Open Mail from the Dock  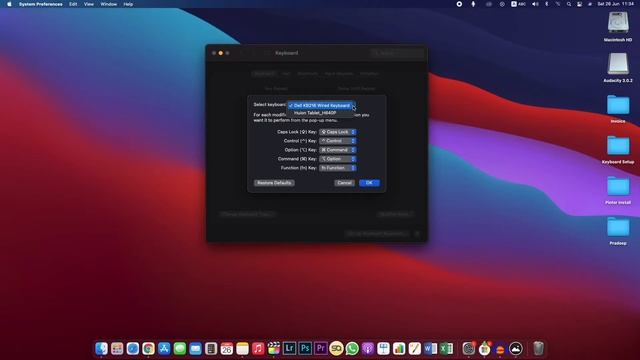tap(196, 349)
